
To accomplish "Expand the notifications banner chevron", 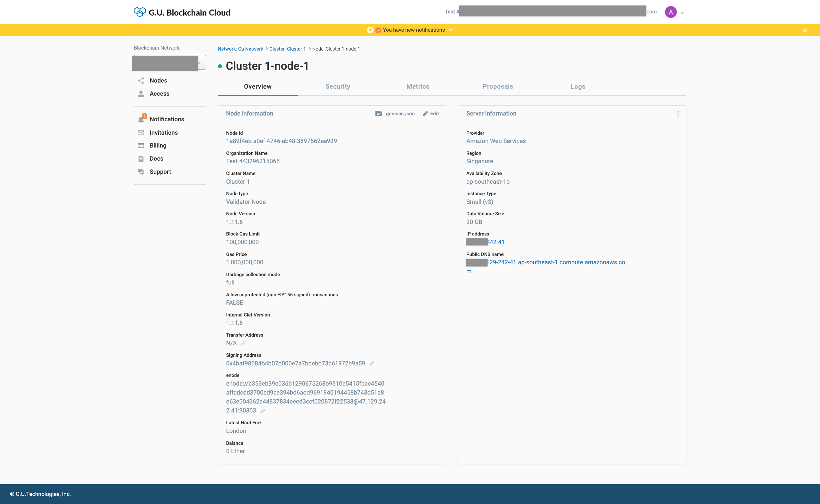I will [x=451, y=30].
